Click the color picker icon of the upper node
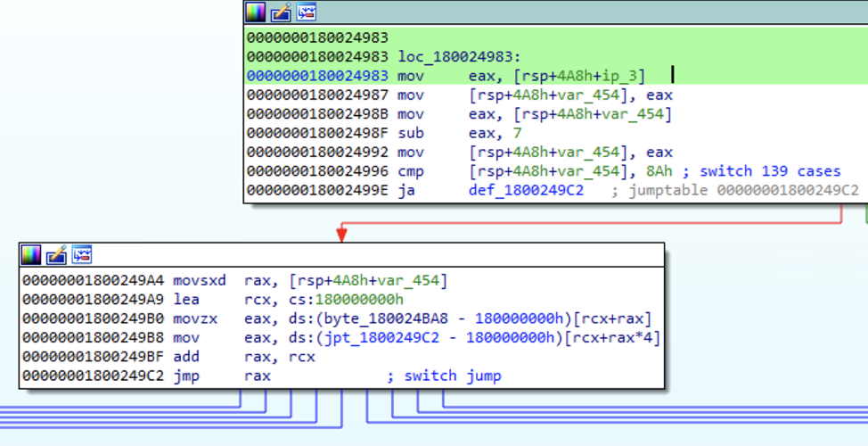 tap(255, 12)
